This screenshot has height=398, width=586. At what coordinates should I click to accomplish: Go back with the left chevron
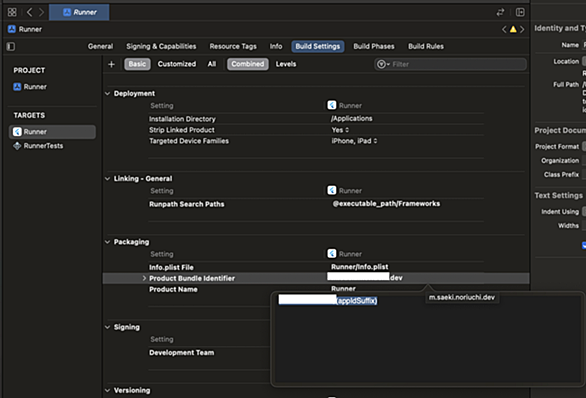pyautogui.click(x=29, y=12)
